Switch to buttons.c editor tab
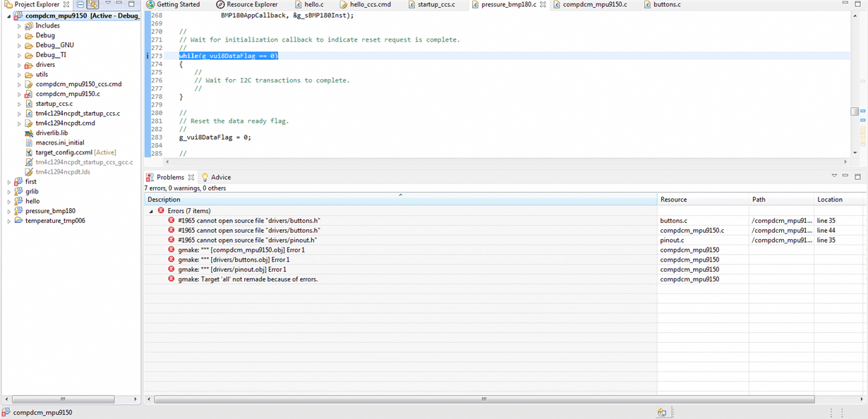The image size is (868, 419). [x=662, y=4]
